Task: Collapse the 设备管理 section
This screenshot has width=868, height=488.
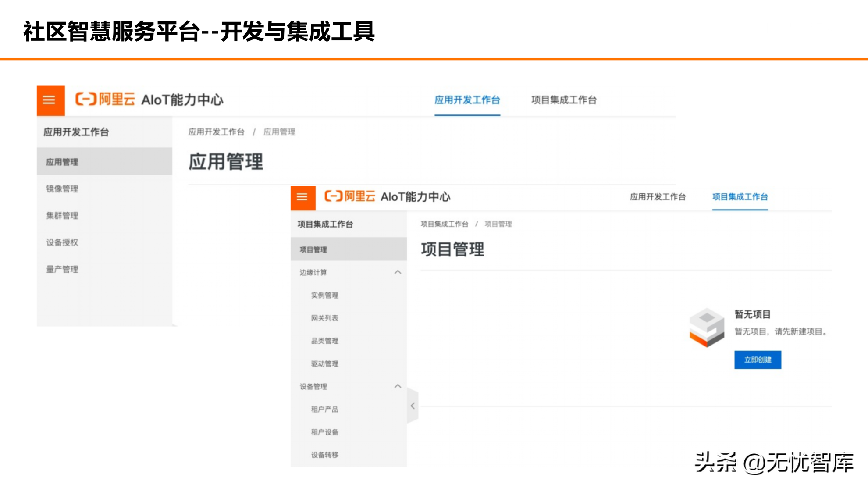Action: tap(398, 386)
